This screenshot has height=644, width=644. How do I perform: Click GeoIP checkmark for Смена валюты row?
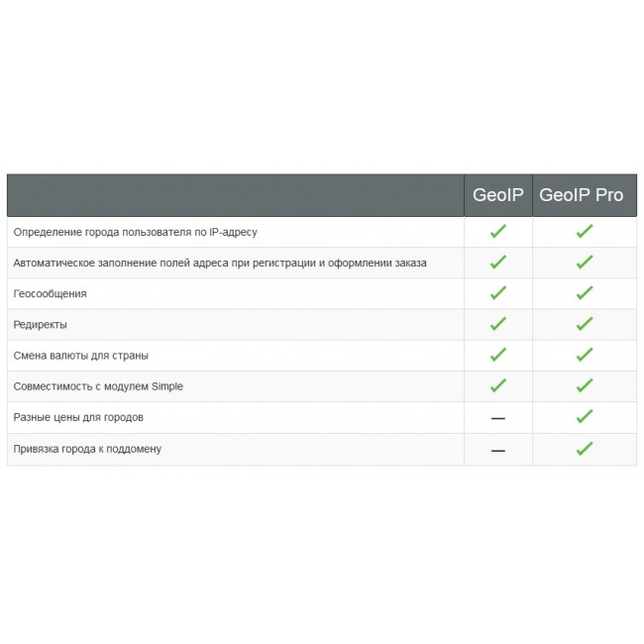tap(497, 355)
